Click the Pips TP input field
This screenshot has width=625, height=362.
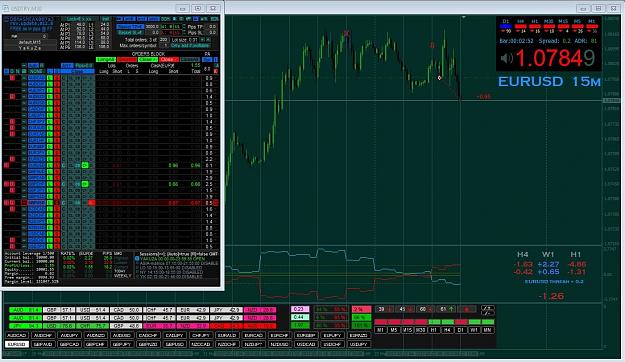coord(212,27)
